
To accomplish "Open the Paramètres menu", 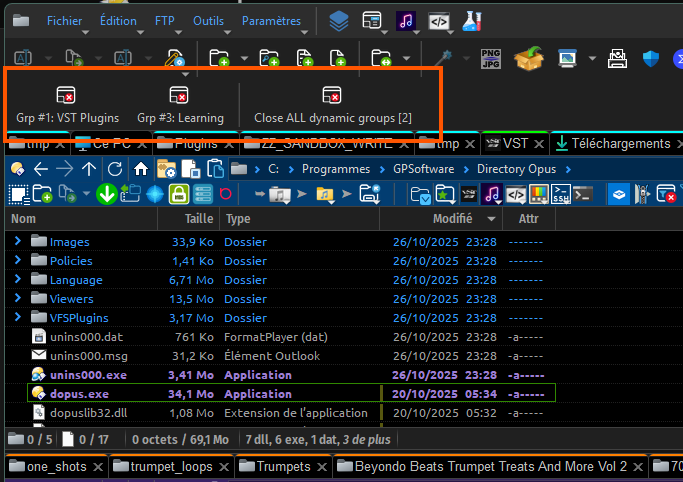I will tap(271, 20).
